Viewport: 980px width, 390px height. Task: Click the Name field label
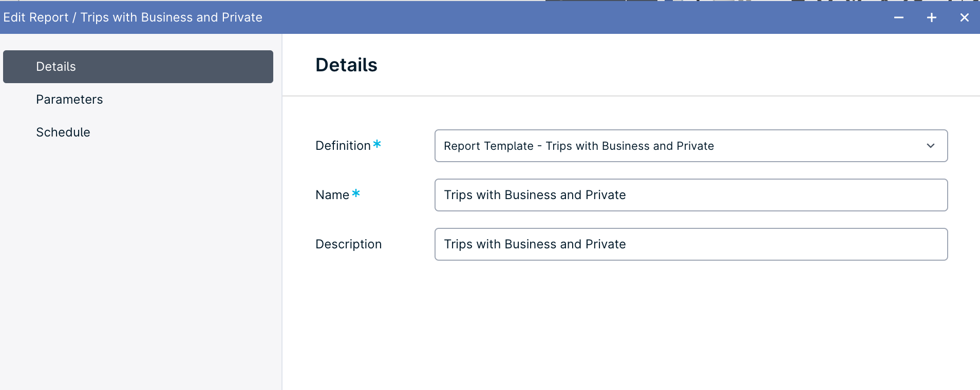click(x=332, y=195)
